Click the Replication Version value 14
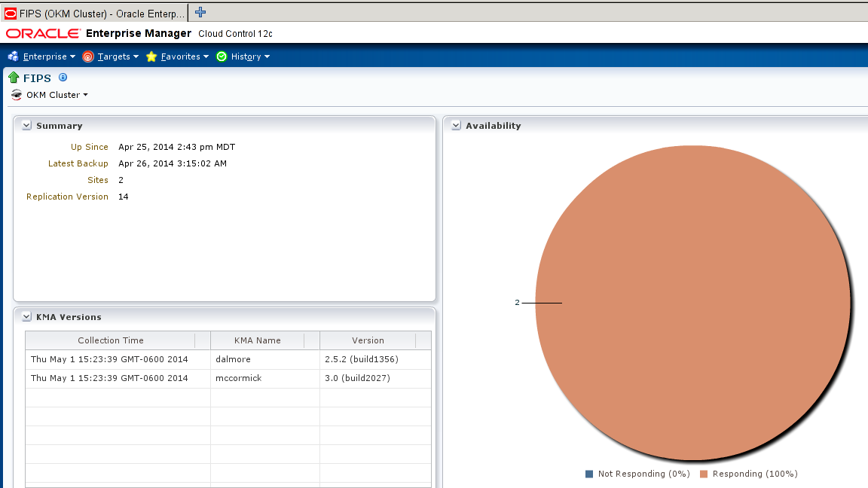The height and width of the screenshot is (488, 868). click(x=124, y=197)
